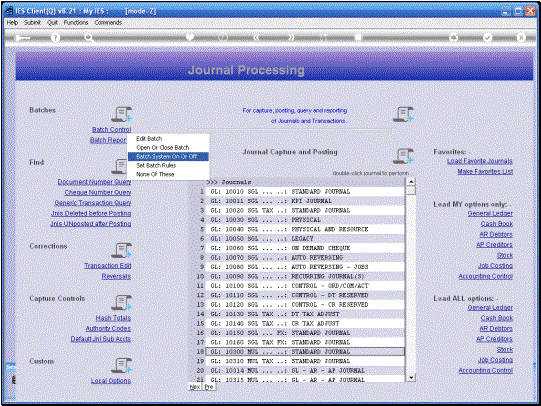Image resolution: width=541 pixels, height=406 pixels.
Task: Click Load Favorite Journals link
Action: [x=480, y=161]
